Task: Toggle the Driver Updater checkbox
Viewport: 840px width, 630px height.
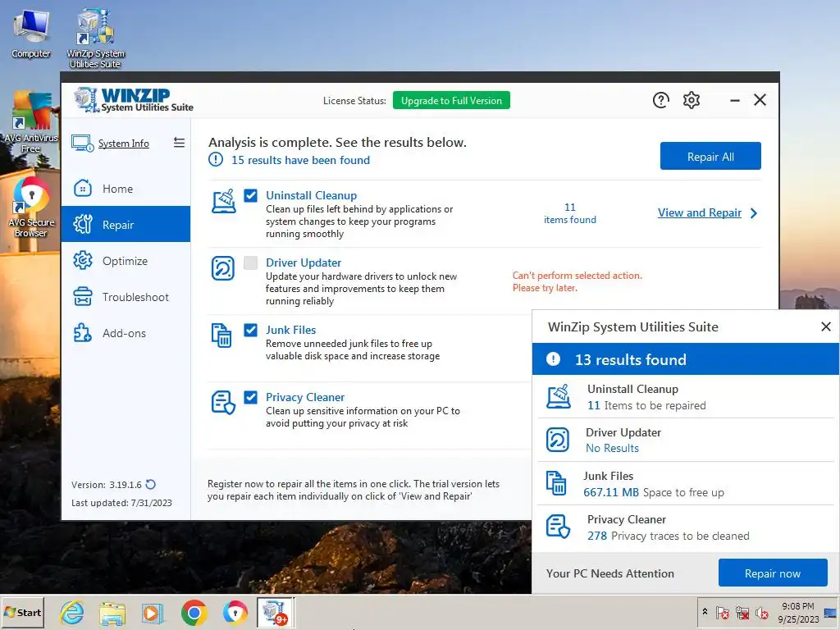Action: point(251,262)
